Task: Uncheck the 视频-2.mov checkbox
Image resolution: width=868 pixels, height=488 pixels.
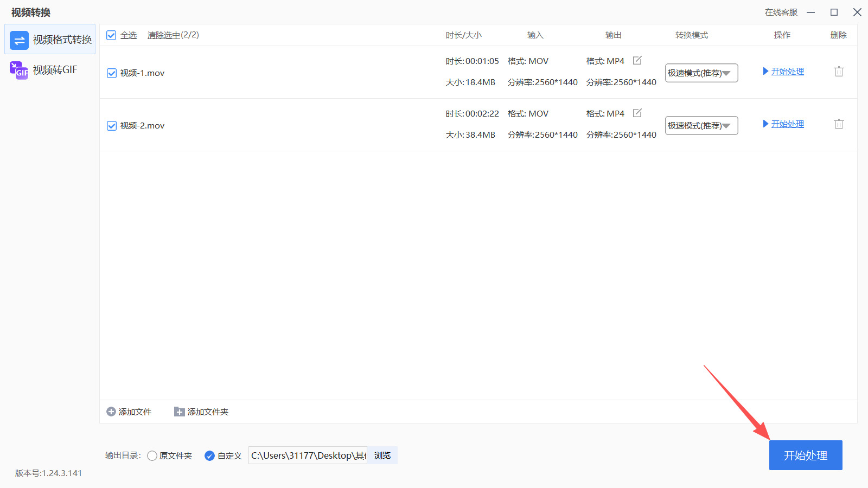Action: pyautogui.click(x=112, y=126)
